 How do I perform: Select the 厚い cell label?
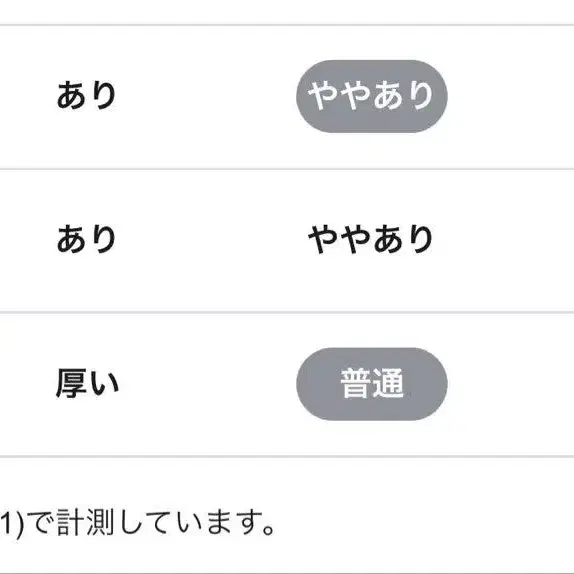[x=87, y=383]
